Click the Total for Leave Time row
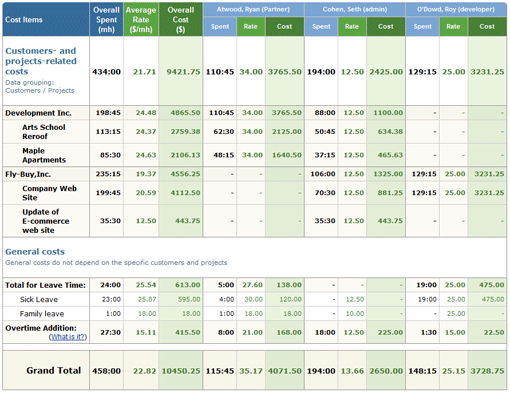 tap(255, 285)
